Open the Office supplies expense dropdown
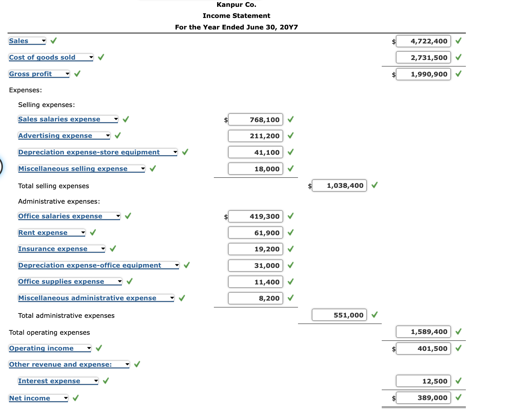This screenshot has height=413, width=532. (x=70, y=282)
